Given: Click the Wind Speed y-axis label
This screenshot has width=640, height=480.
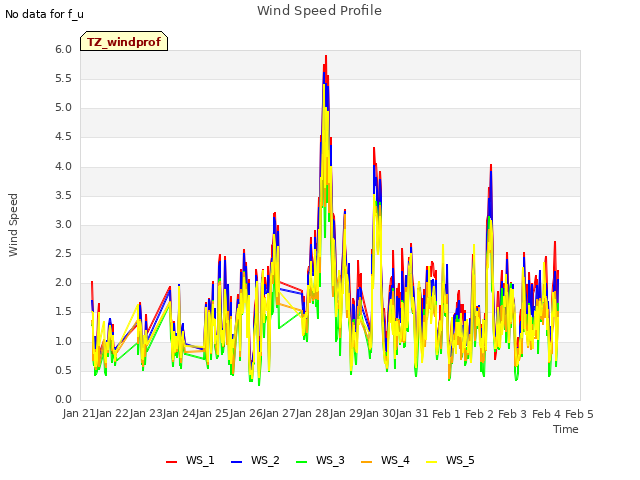Looking at the screenshot, I should click(13, 225).
